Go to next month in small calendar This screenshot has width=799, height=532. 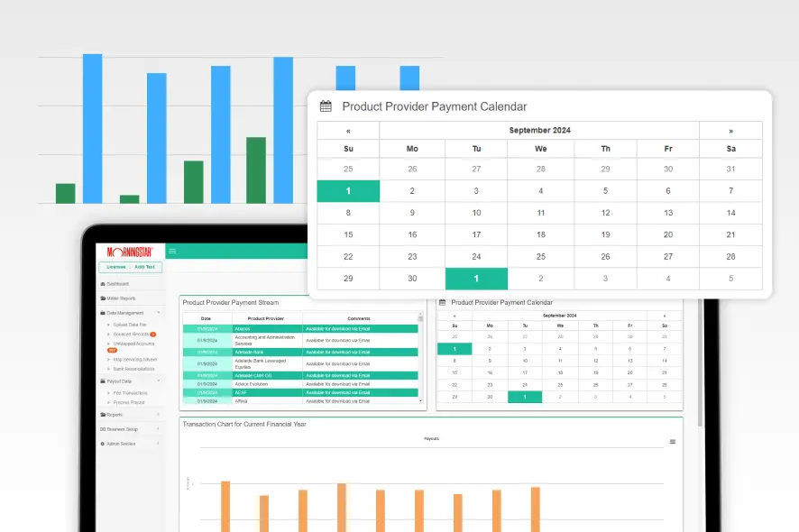tap(665, 316)
